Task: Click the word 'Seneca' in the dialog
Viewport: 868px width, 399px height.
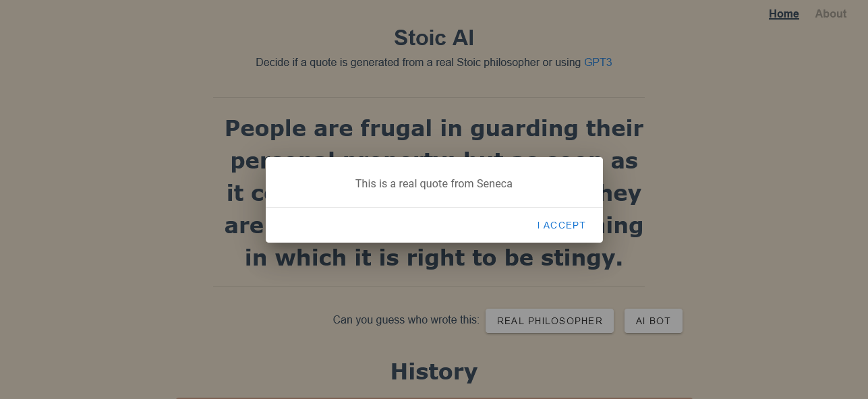Action: pos(494,183)
